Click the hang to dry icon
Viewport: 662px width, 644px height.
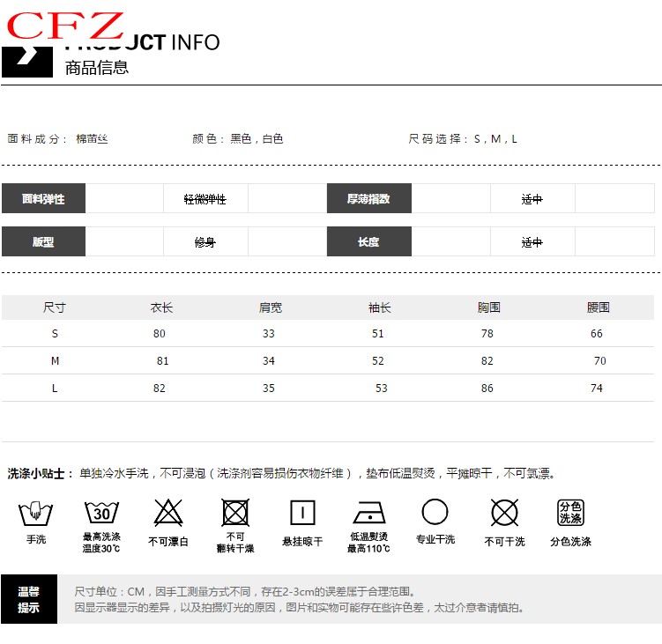(302, 512)
